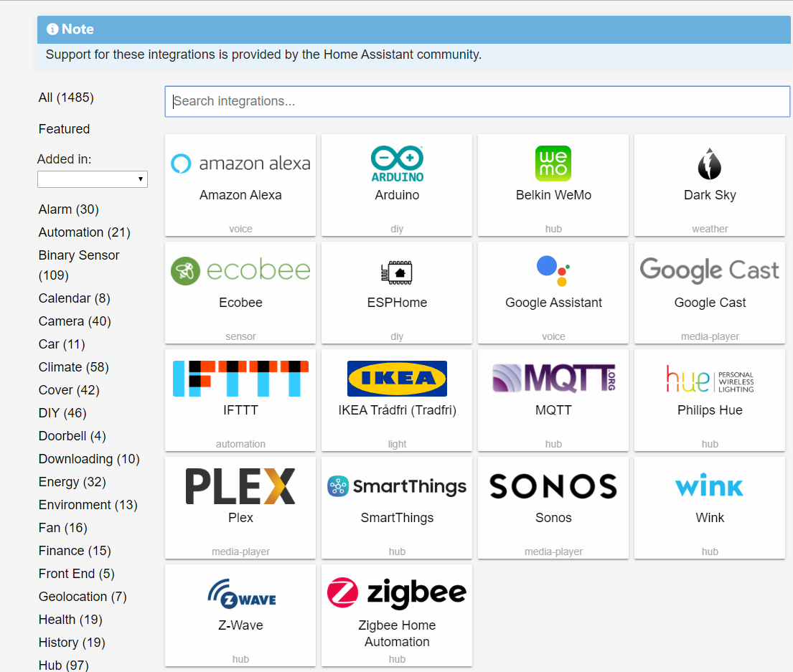This screenshot has width=793, height=672.
Task: Open the Added in version dropdown
Action: [93, 179]
